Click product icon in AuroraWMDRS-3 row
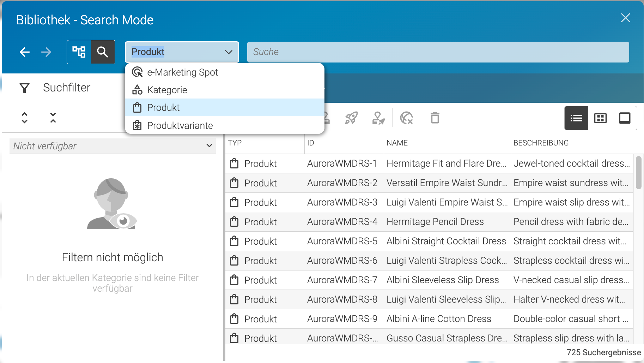This screenshot has width=644, height=363. pos(234,202)
